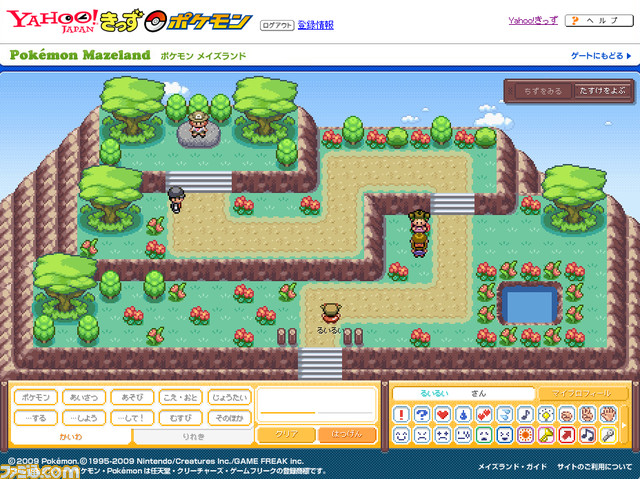Select the blue-bordered laughing face emote
This screenshot has width=640, height=479.
(504, 435)
